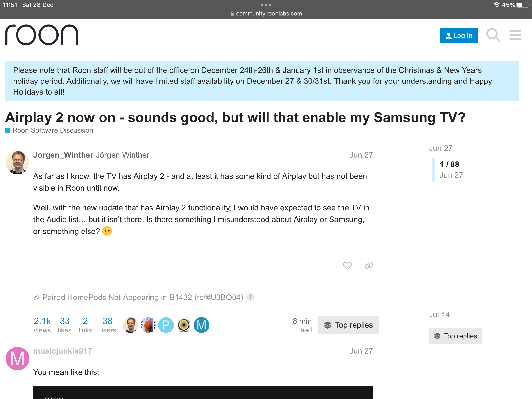Click the chain icon beside Paired HomePods
Viewport: 532px width, 399px height.
(36, 298)
